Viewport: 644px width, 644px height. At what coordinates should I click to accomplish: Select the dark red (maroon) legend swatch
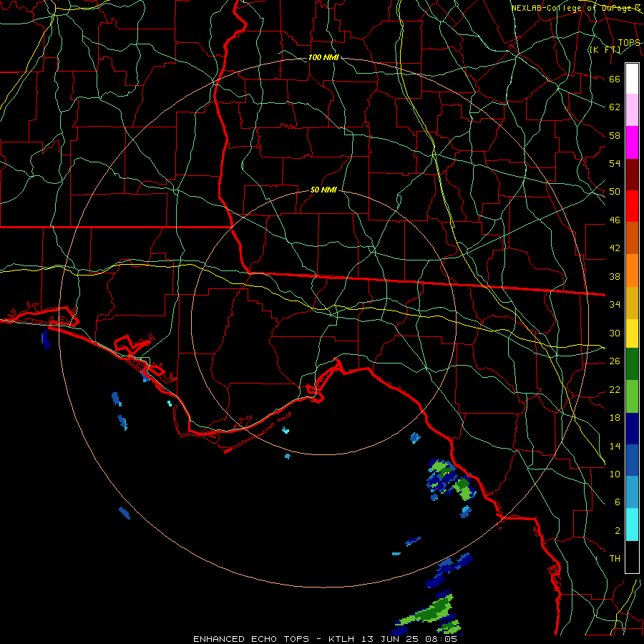[632, 175]
